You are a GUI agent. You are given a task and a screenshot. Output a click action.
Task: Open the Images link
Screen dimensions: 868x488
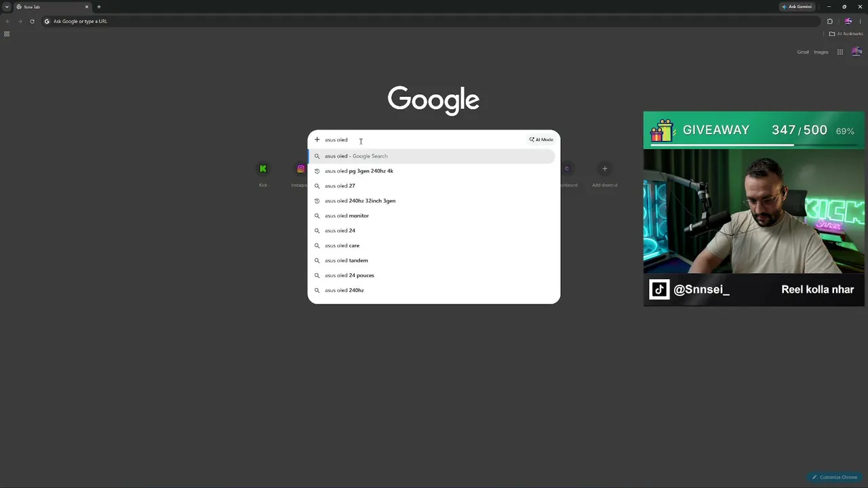(x=821, y=52)
